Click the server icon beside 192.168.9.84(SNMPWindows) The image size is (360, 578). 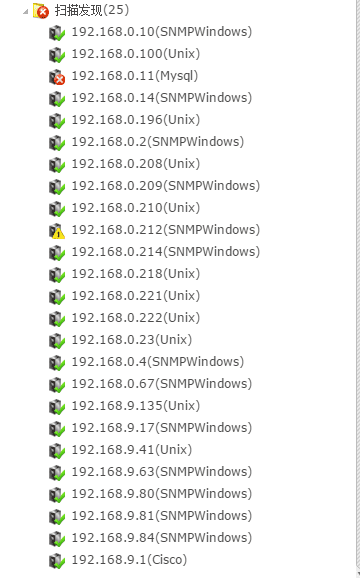coord(57,539)
